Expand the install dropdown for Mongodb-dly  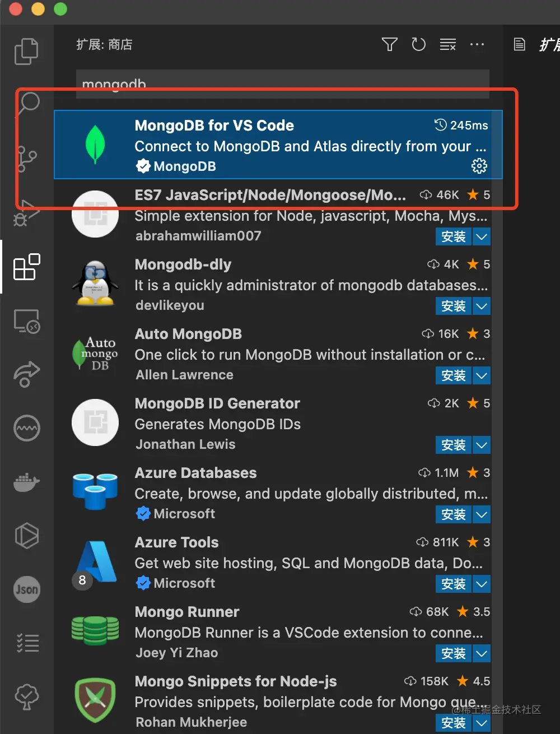[482, 306]
